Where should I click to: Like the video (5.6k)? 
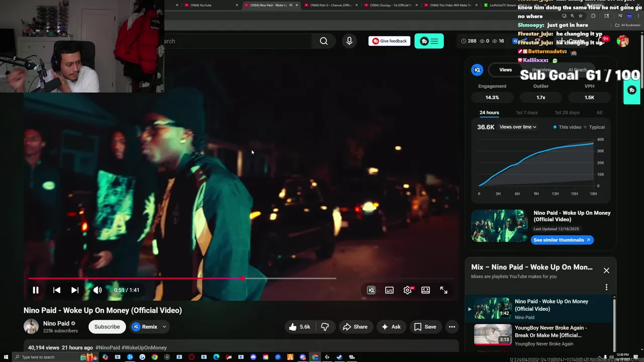tap(299, 327)
